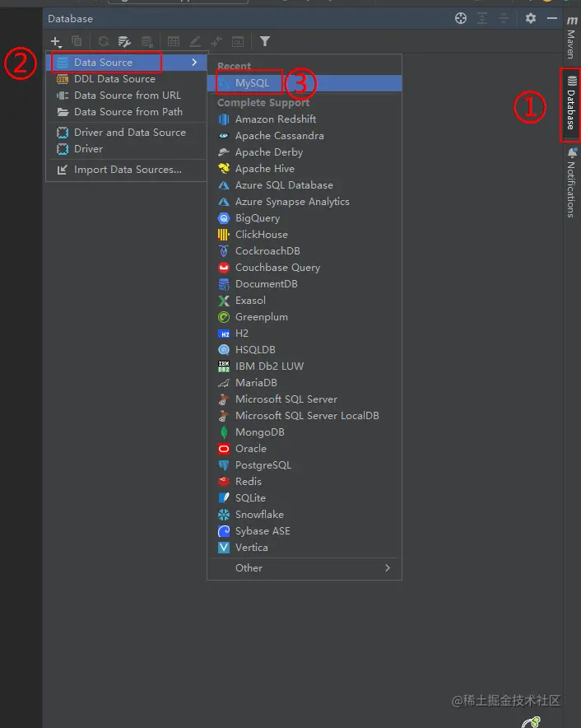Select Greenplum data source
Image resolution: width=581 pixels, height=728 pixels.
(304, 317)
